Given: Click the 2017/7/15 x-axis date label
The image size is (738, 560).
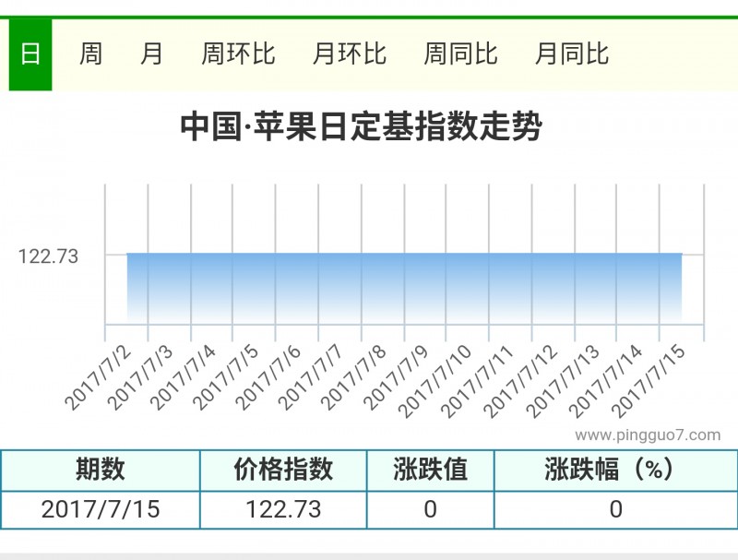Looking at the screenshot, I should point(649,382).
